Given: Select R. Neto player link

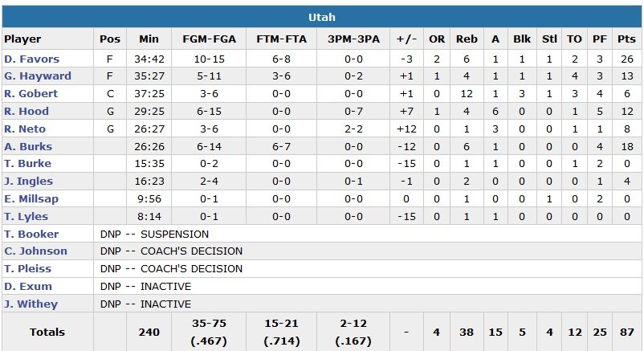Looking at the screenshot, I should [25, 129].
